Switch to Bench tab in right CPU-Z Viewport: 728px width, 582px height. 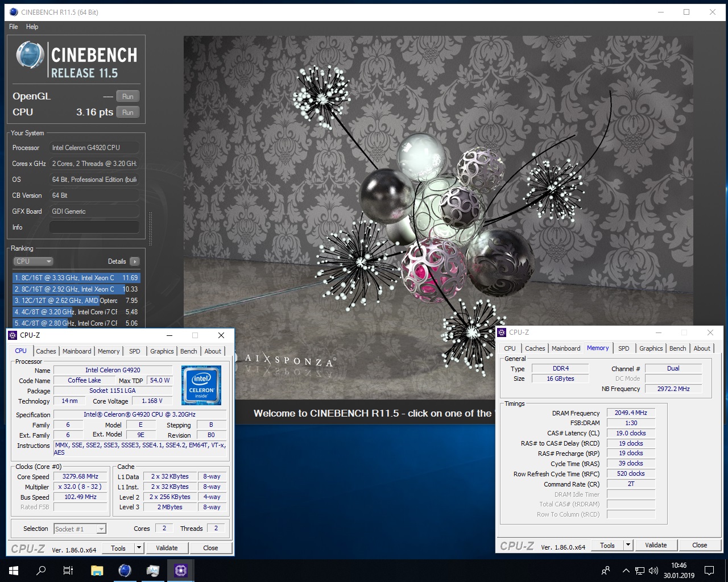click(x=678, y=348)
